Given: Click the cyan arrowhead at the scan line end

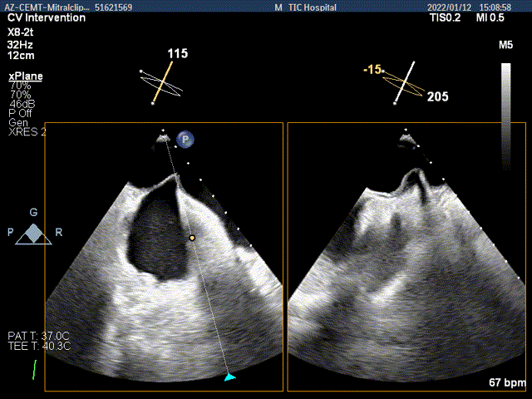Looking at the screenshot, I should pyautogui.click(x=230, y=377).
